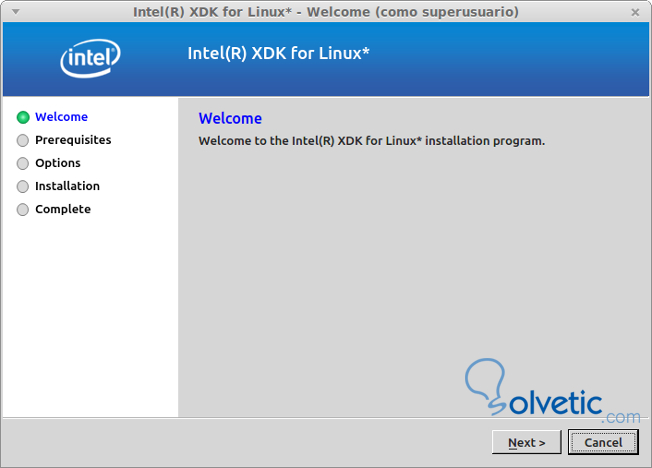The width and height of the screenshot is (652, 468).
Task: Click the banner title 'Intel(R) XDK for Linux*'
Action: [279, 53]
